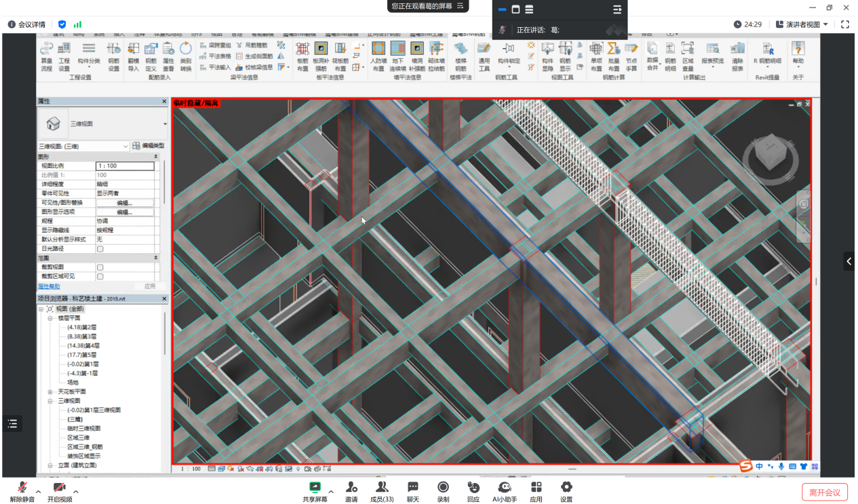Leave the meeting with 离开会议
This screenshot has height=504, width=858.
click(825, 492)
